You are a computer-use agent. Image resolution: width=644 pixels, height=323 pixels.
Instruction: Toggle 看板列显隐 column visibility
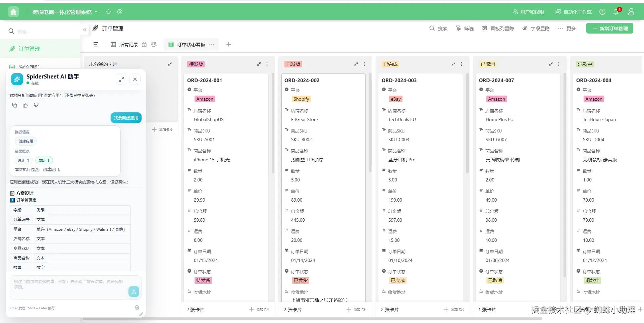point(498,29)
